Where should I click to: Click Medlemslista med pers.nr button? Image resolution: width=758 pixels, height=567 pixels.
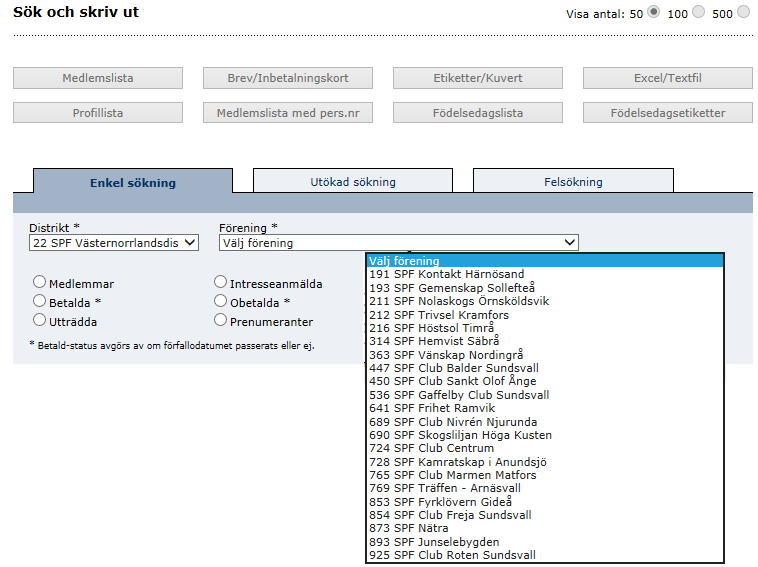288,113
